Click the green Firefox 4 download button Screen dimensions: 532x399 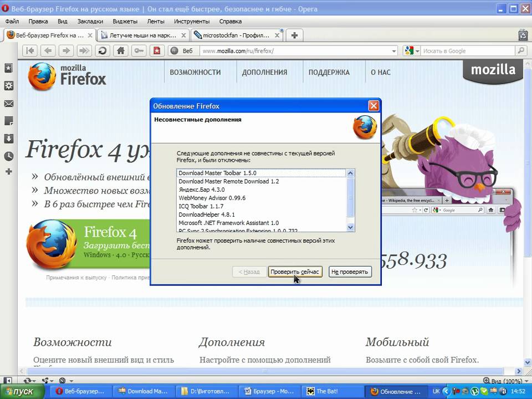pyautogui.click(x=88, y=244)
